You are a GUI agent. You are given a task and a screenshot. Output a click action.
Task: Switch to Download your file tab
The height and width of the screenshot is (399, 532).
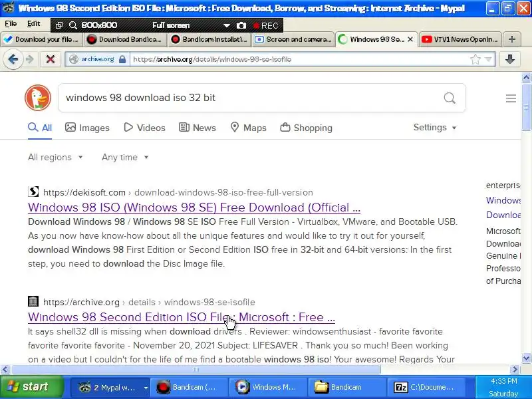tap(42, 39)
